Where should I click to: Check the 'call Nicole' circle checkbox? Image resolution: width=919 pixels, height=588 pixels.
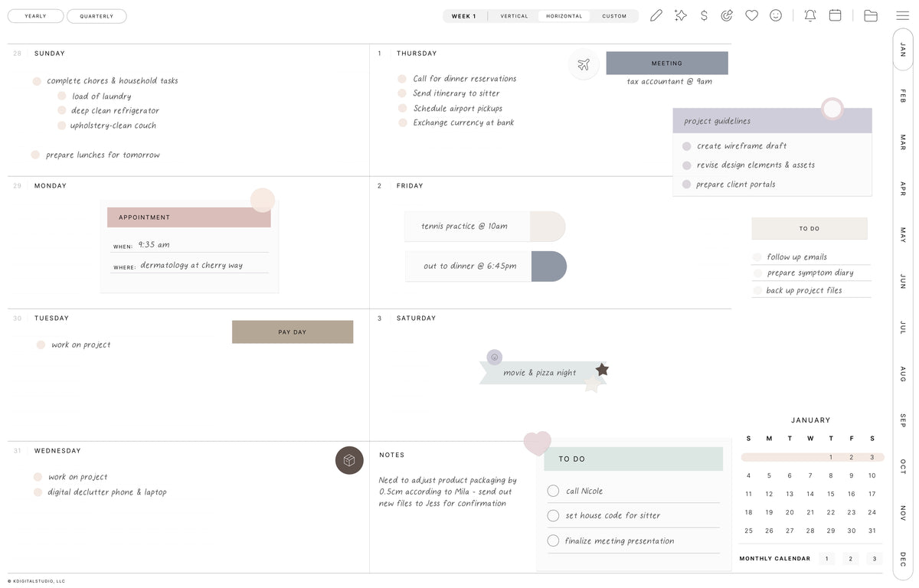tap(553, 491)
